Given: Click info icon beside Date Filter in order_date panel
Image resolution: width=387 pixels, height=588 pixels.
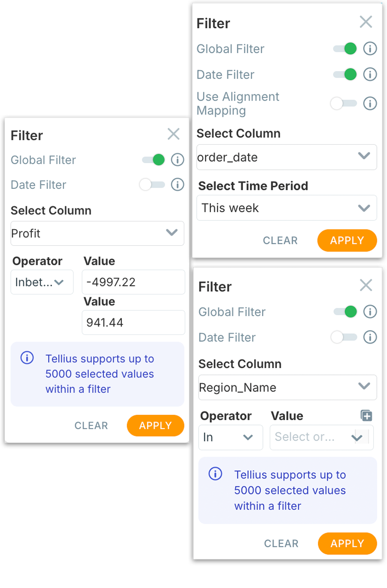Looking at the screenshot, I should (x=370, y=74).
